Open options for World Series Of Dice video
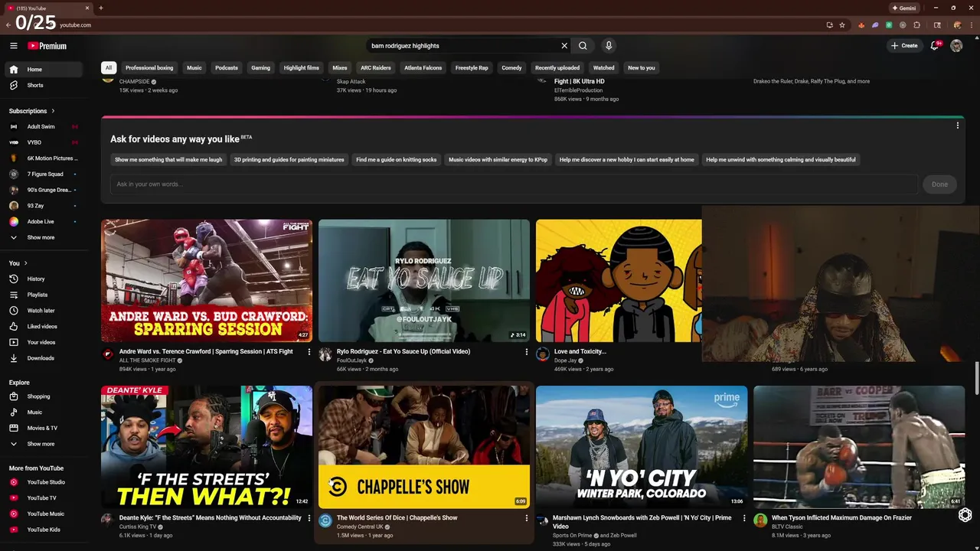This screenshot has height=551, width=980. coord(527,518)
